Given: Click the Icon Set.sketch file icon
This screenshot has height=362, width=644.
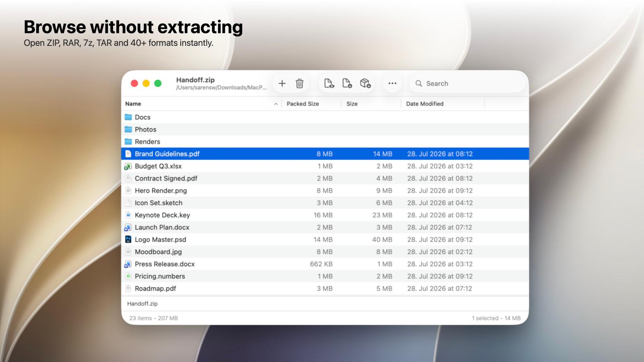Looking at the screenshot, I should pos(128,203).
